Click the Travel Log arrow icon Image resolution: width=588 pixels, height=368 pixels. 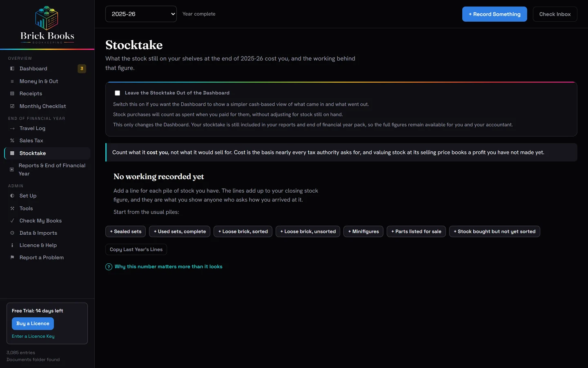(x=12, y=128)
